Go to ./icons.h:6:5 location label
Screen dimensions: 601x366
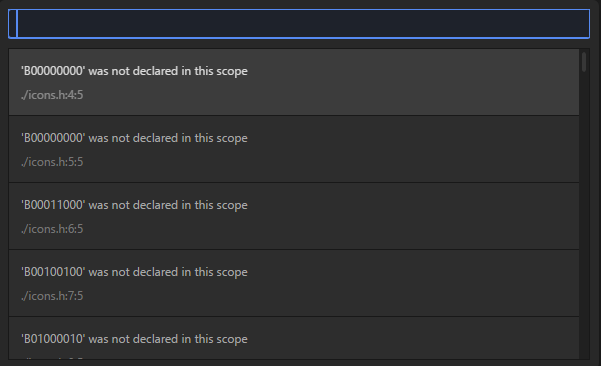coord(52,229)
